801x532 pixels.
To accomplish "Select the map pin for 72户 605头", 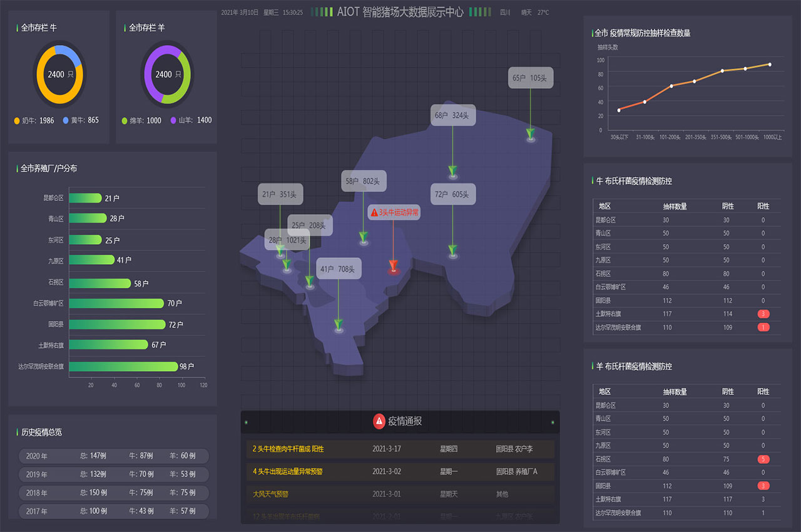I will tap(452, 252).
